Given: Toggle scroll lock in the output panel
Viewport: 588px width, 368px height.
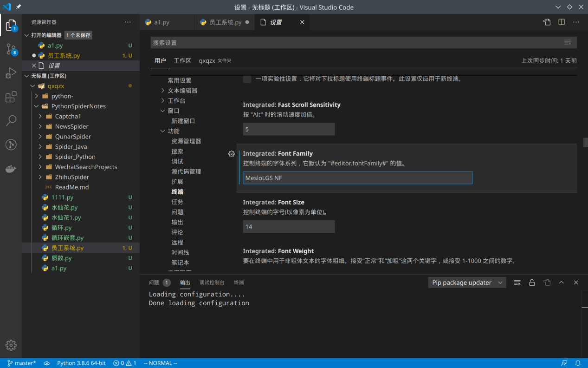Looking at the screenshot, I should point(532,282).
